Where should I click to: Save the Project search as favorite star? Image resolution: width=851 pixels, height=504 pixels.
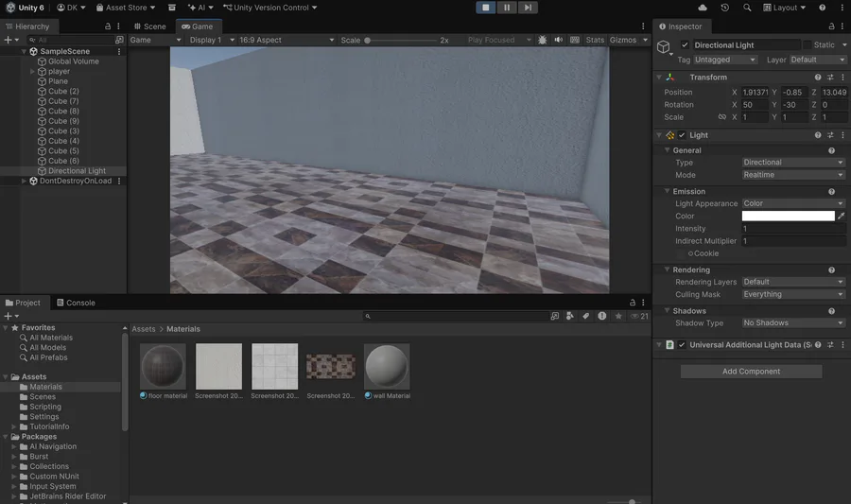coord(618,316)
